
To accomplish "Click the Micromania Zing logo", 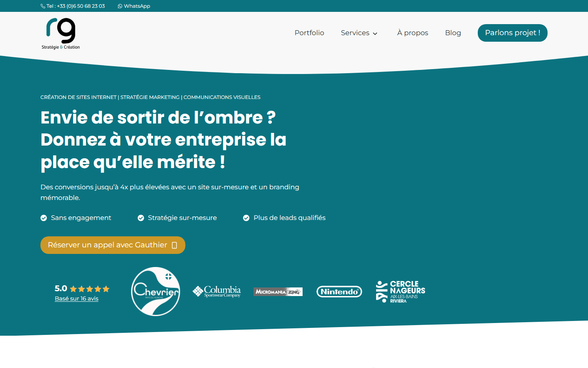I will coord(278,292).
